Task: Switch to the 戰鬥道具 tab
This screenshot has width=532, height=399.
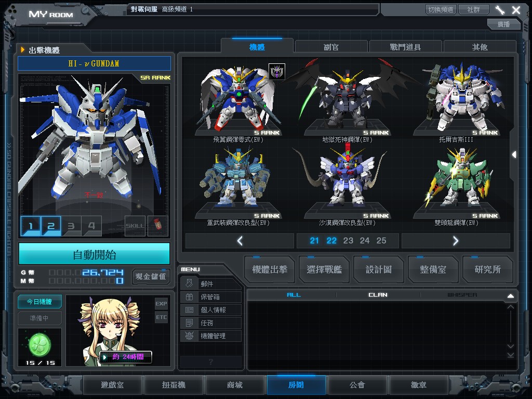Action: click(405, 47)
